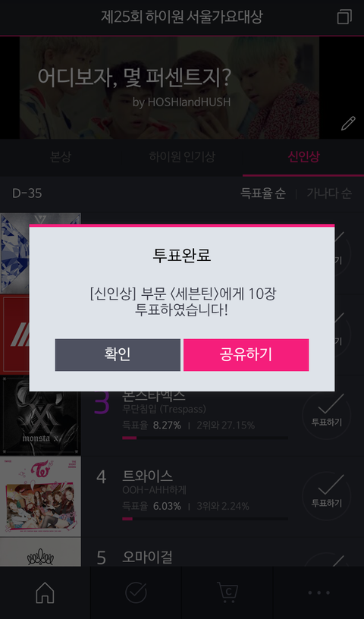This screenshot has width=364, height=619.
Task: Select the 신인상 tab
Action: pos(303,157)
